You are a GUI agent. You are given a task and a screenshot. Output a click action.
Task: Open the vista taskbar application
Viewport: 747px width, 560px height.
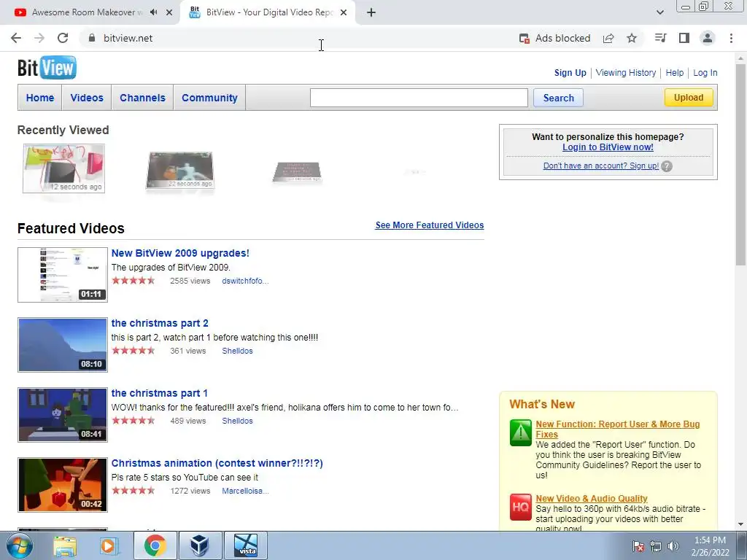pyautogui.click(x=245, y=545)
